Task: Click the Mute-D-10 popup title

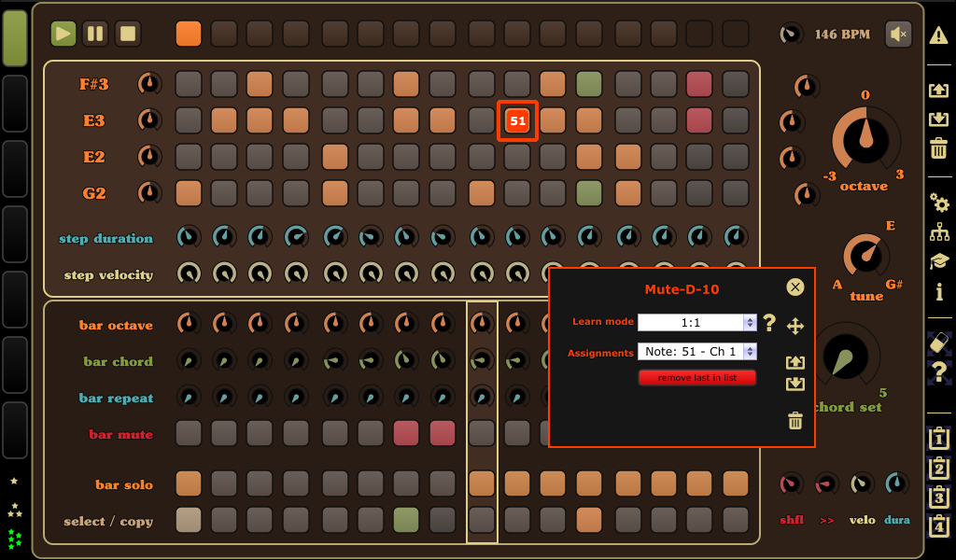Action: pos(682,289)
